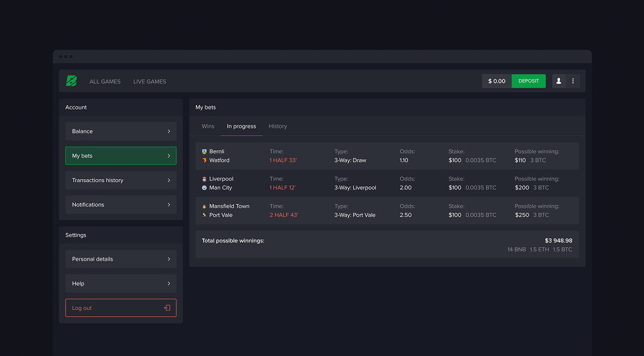Click the Liverpool team crest icon
The width and height of the screenshot is (644, 356).
[204, 179]
